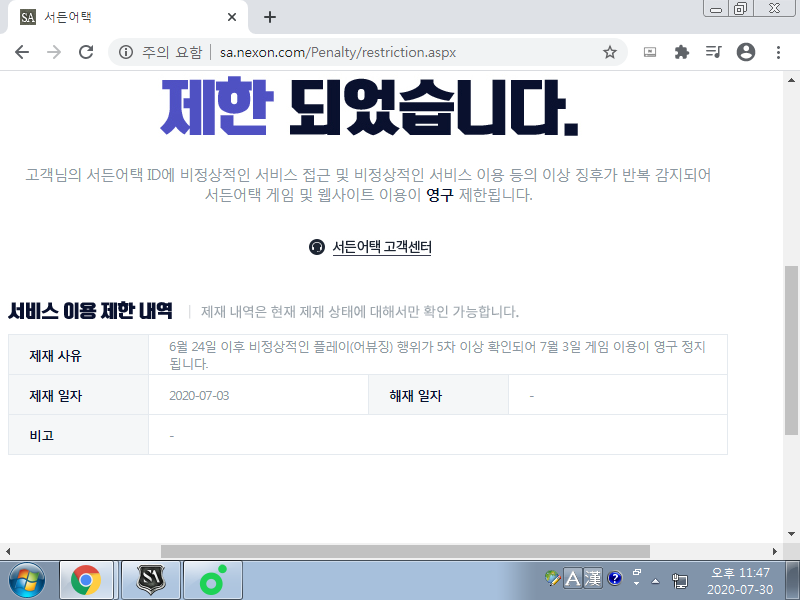Click the vertical scrollbar down arrow
The height and width of the screenshot is (600, 800).
pos(792,535)
